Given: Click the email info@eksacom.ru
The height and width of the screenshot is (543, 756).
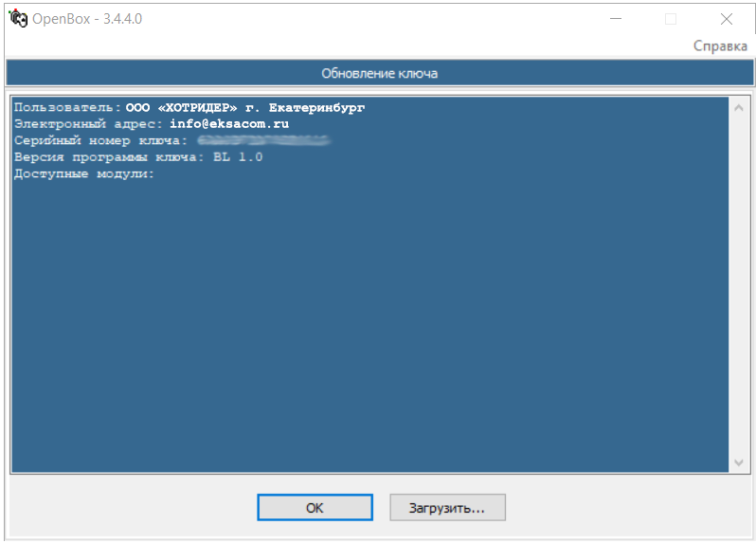Looking at the screenshot, I should point(229,124).
